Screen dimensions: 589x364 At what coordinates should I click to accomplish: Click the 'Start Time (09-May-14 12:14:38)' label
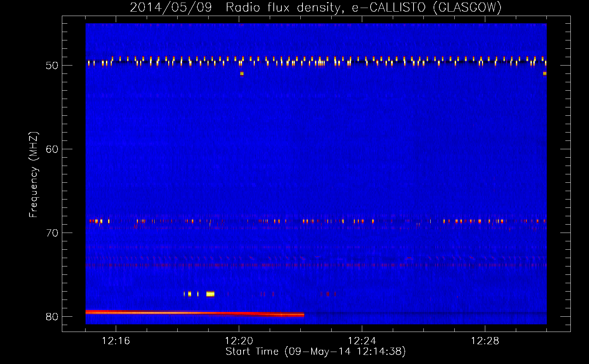(316, 352)
